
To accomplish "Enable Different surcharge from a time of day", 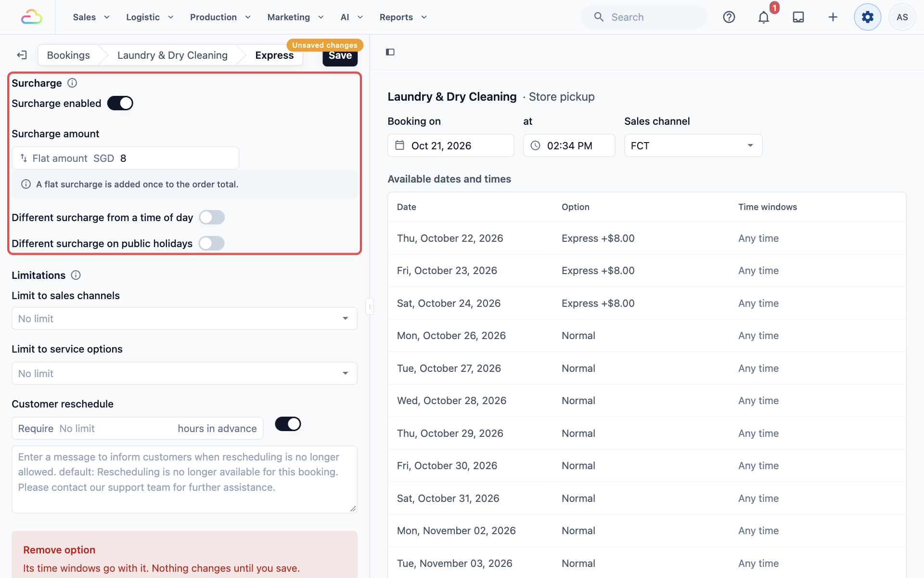I will click(212, 217).
